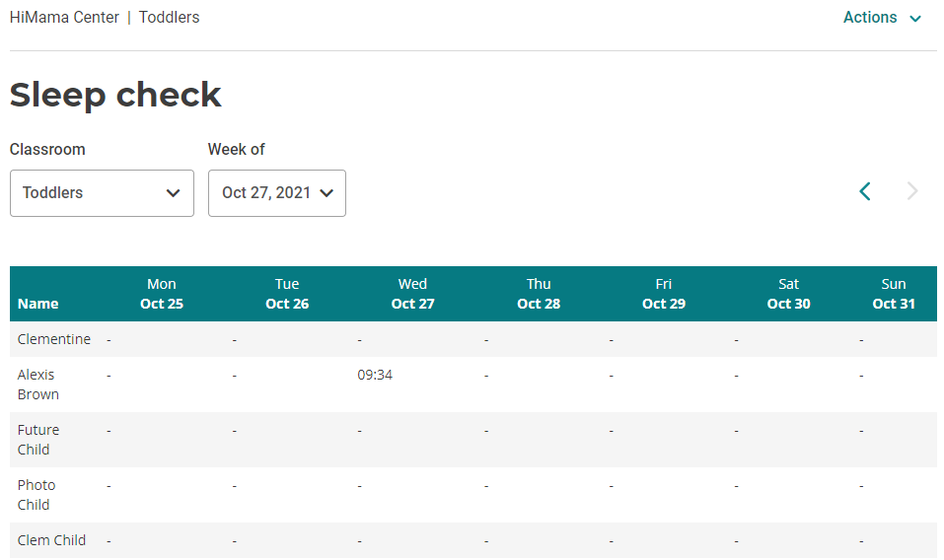Viewport: 944px width, 560px height.
Task: Click the Sun Oct 31 column header
Action: click(x=894, y=294)
